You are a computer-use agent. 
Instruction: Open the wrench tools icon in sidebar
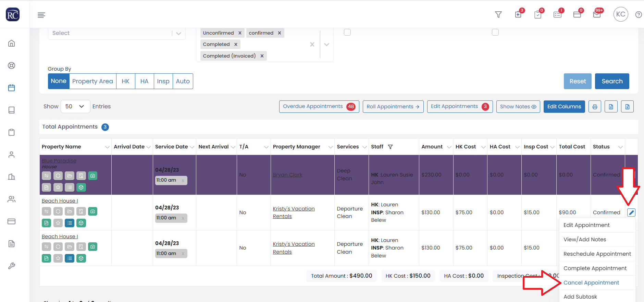(x=12, y=266)
